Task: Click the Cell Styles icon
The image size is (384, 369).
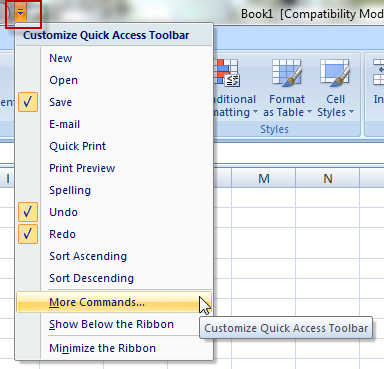Action: (335, 72)
